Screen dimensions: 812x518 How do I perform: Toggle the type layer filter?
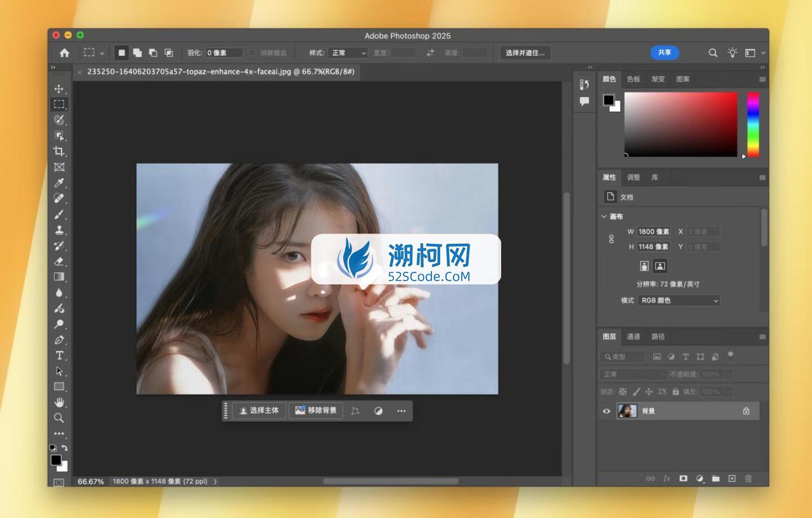(686, 357)
